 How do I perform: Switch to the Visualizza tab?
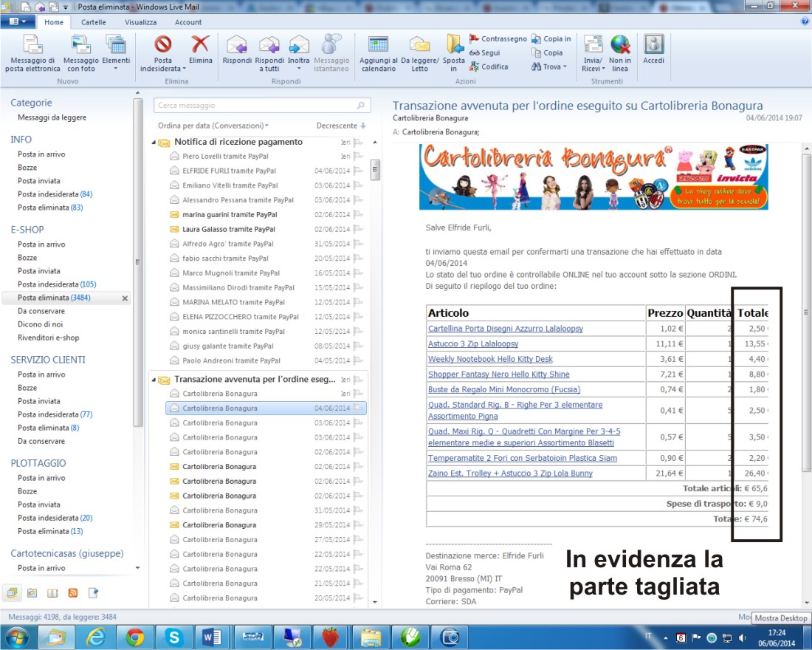tap(140, 22)
